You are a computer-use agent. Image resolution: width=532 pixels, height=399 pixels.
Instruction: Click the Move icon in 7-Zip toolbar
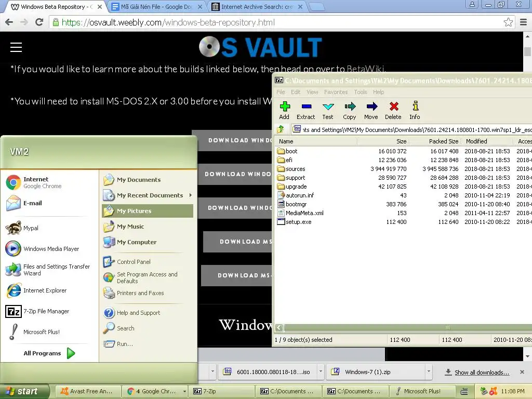371,111
